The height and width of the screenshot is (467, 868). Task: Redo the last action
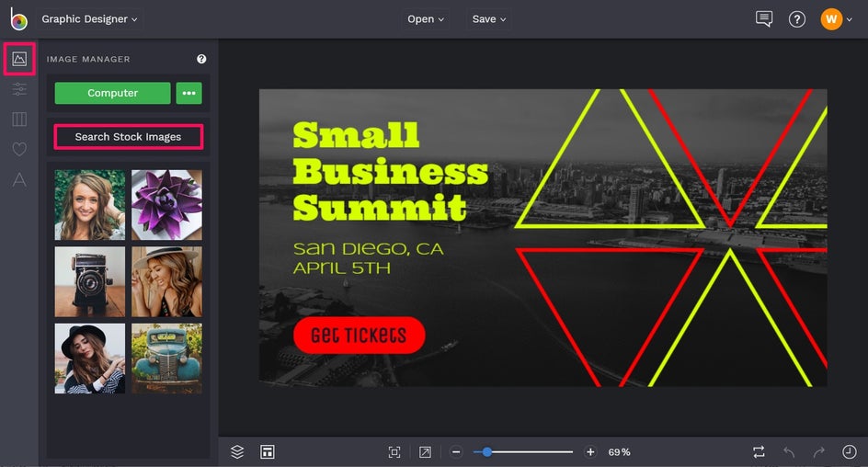tap(818, 452)
